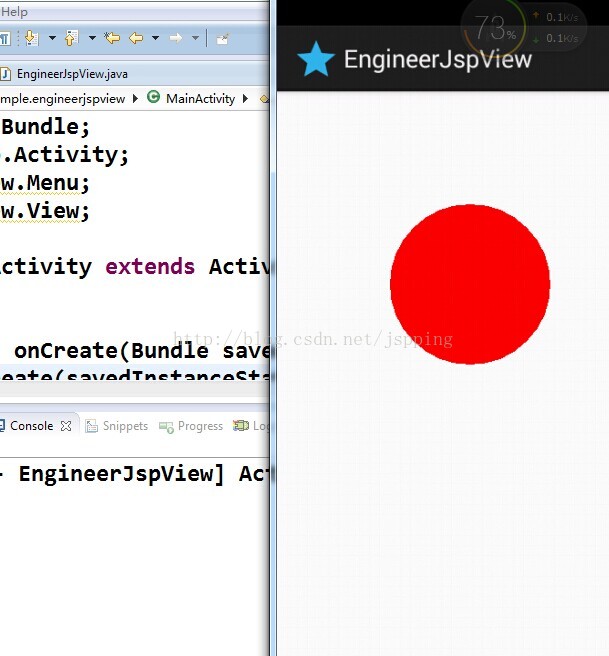
Task: Click the onCreate method declaration
Action: point(142,351)
